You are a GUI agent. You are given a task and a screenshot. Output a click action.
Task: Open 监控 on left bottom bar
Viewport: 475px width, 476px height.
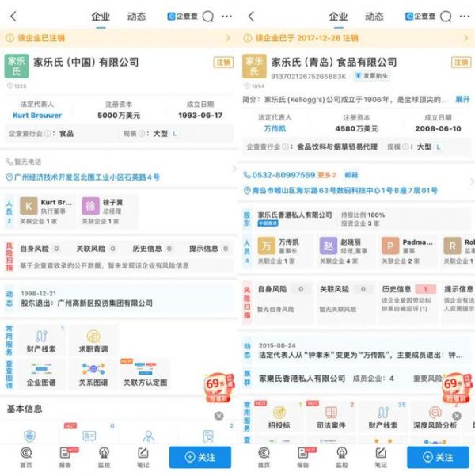[104, 457]
